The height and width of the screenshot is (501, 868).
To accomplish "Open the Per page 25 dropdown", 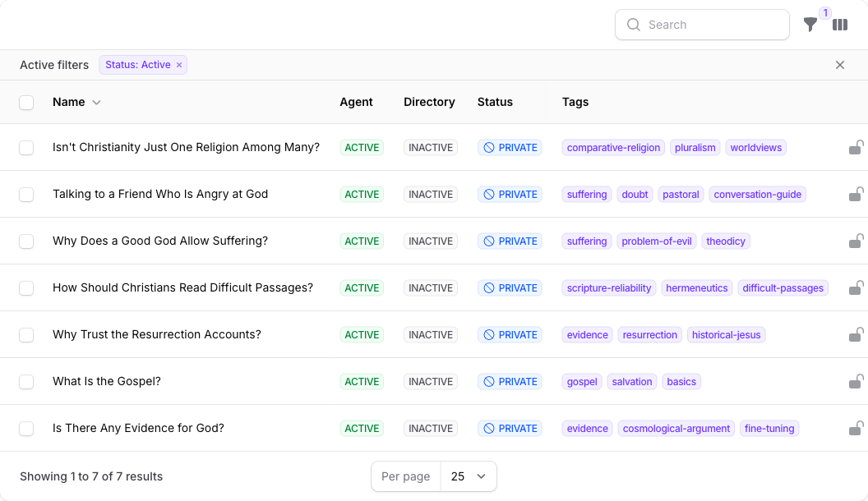I will point(469,476).
